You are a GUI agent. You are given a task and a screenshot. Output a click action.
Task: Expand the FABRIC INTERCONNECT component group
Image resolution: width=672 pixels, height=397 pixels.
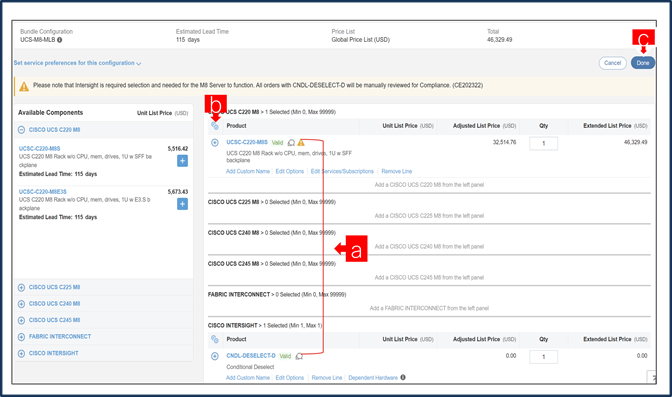21,337
